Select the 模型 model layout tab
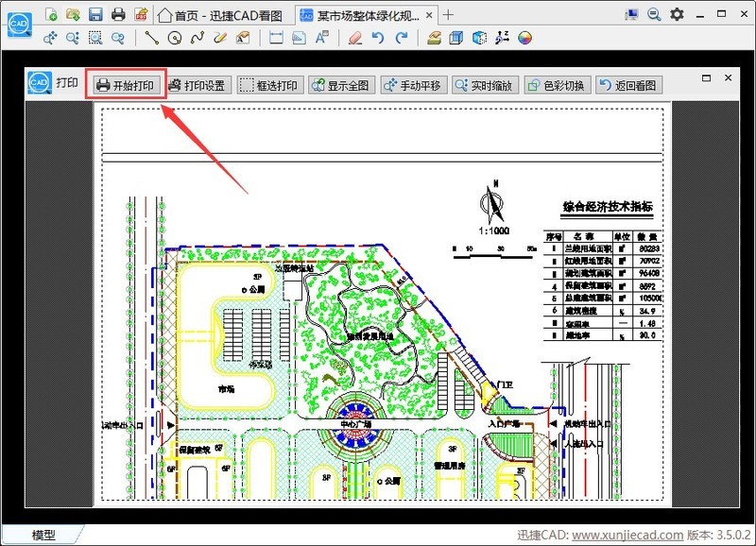The width and height of the screenshot is (756, 546). pyautogui.click(x=43, y=535)
